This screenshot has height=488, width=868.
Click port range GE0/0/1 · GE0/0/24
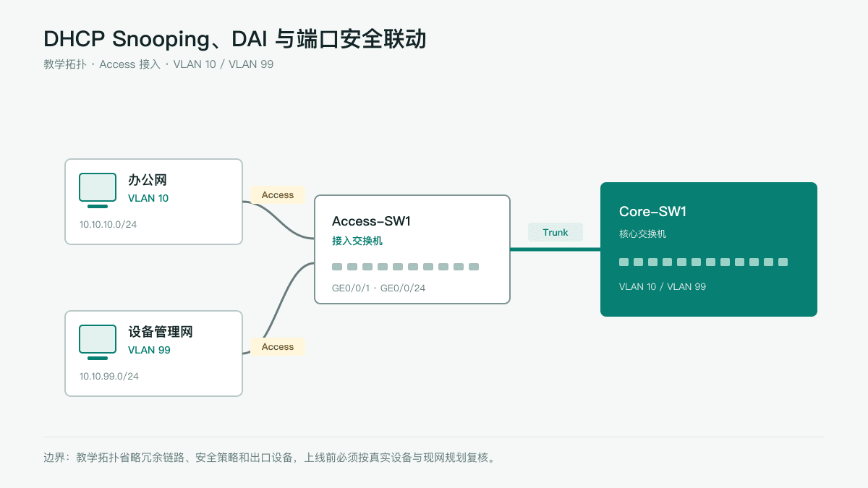click(378, 288)
